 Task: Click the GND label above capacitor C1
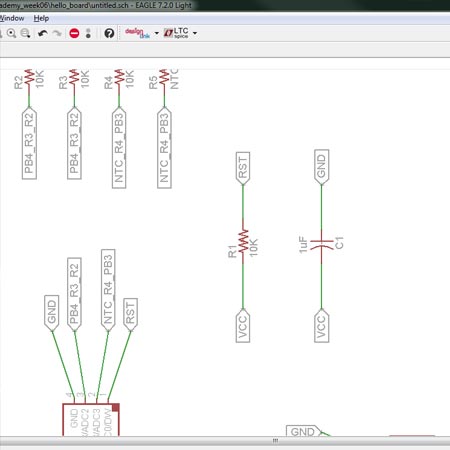322,167
